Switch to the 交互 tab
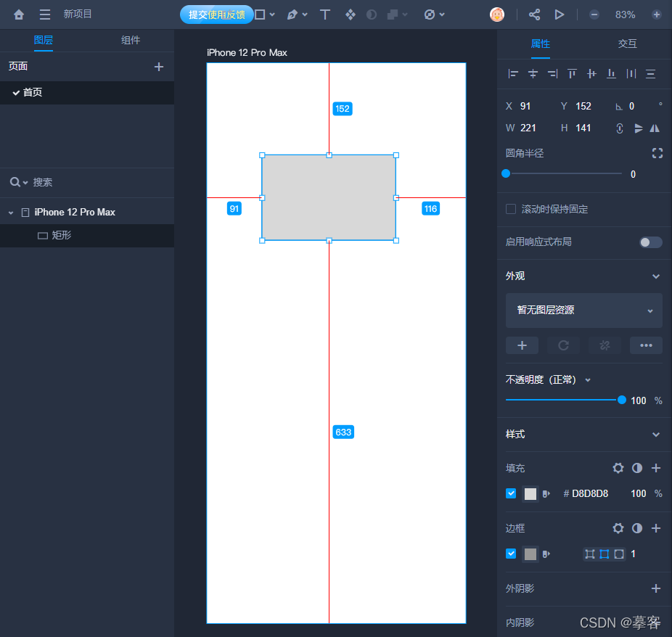The image size is (672, 637). 628,44
